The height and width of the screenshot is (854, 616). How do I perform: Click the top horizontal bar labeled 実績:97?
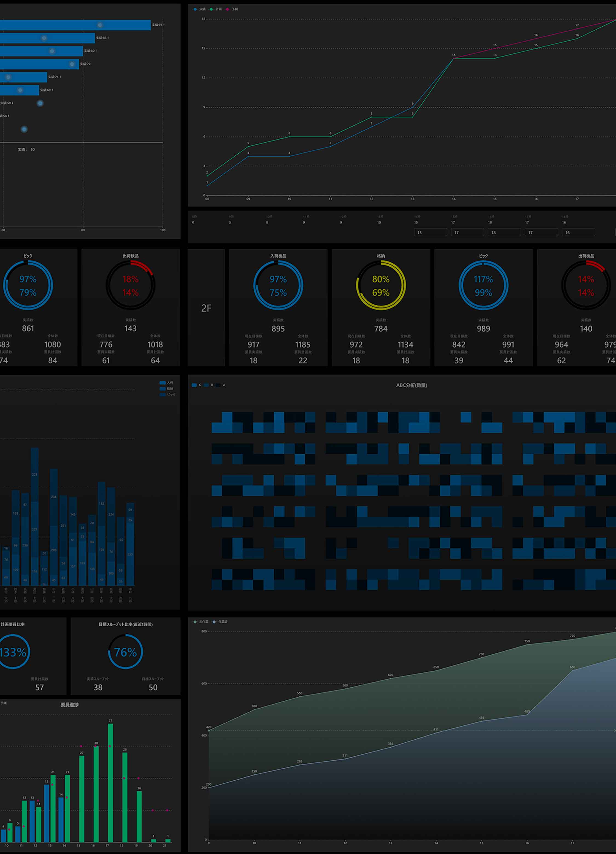tap(75, 25)
